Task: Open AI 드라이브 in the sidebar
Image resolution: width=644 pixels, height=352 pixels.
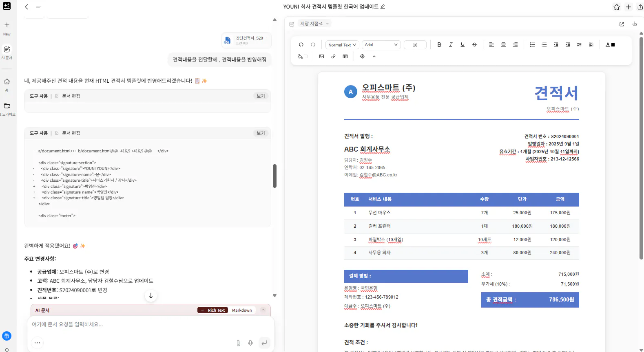Action: [7, 109]
